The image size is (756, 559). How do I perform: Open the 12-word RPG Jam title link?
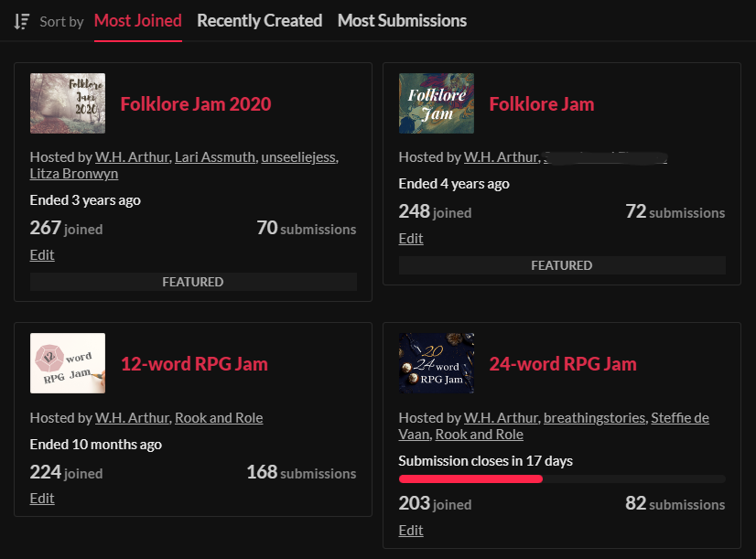click(x=194, y=364)
